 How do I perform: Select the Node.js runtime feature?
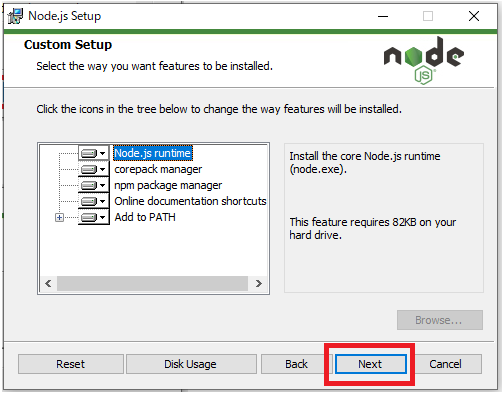pos(153,153)
